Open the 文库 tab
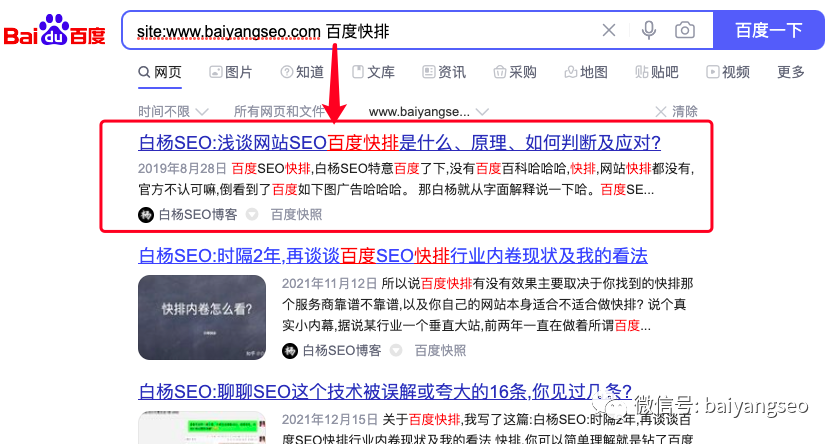This screenshot has height=444, width=835. coord(372,72)
